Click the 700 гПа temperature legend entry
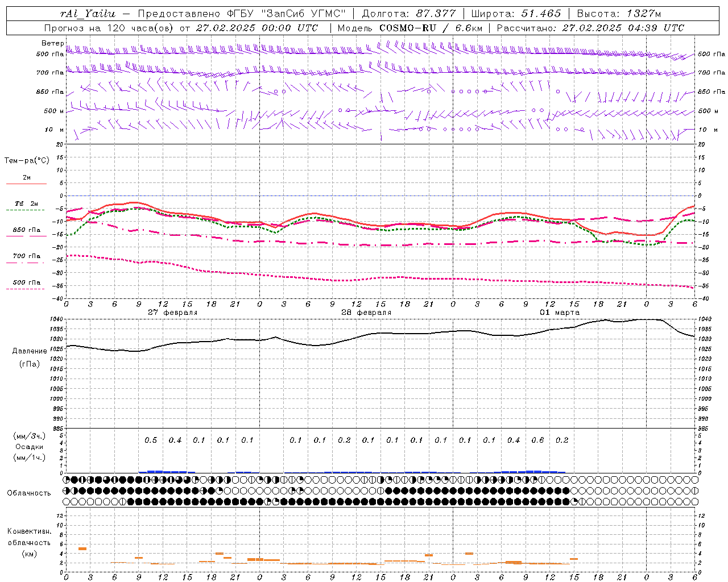 point(26,256)
